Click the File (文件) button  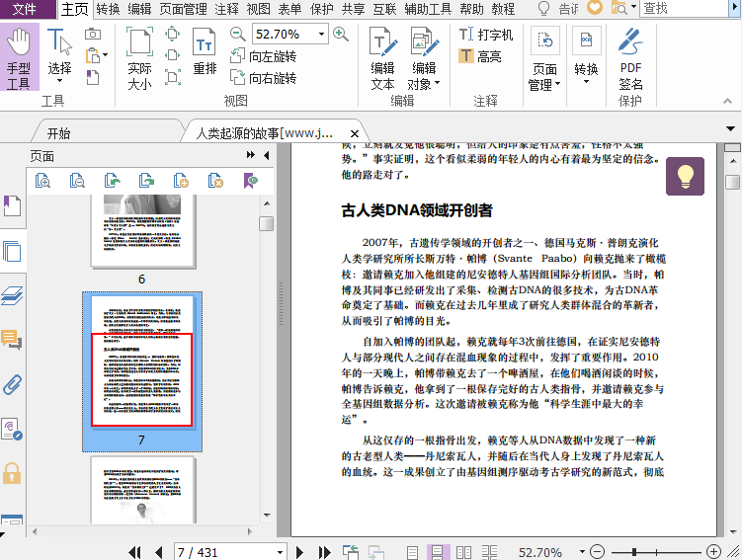(x=27, y=9)
